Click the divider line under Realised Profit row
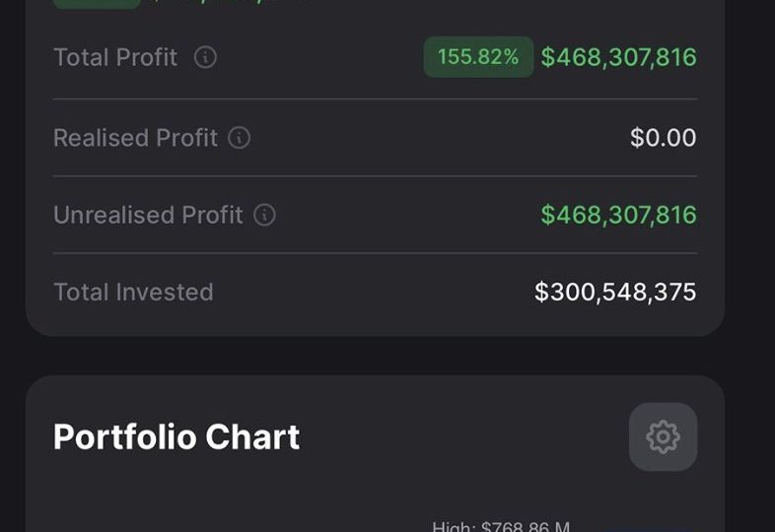Screen dimensions: 775x532 [375, 176]
